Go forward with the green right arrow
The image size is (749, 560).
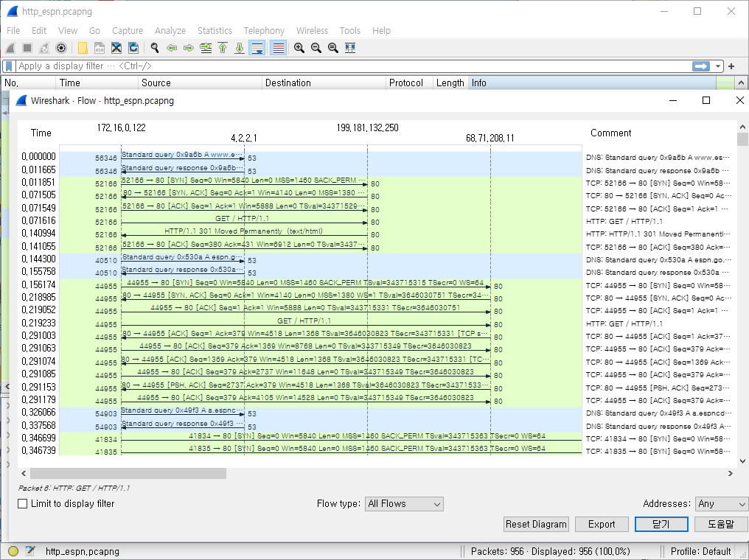[x=189, y=48]
